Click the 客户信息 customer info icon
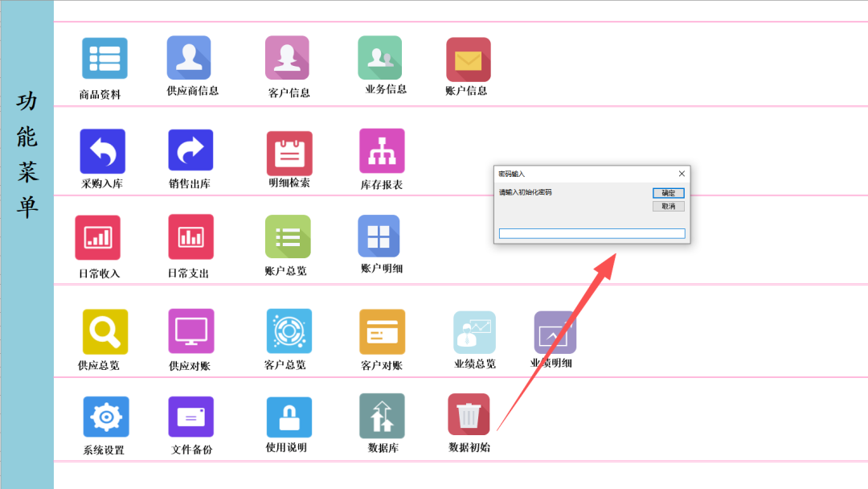This screenshot has width=868, height=489. (287, 58)
